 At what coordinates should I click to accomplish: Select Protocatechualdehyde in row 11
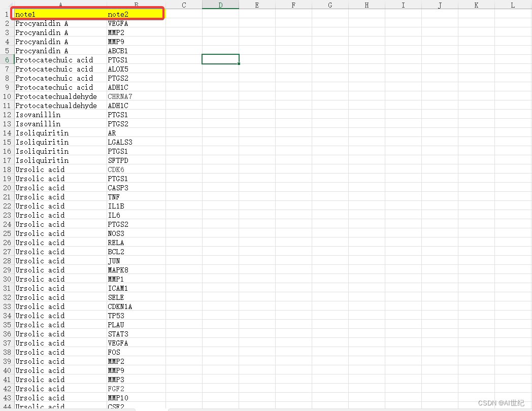[60, 106]
